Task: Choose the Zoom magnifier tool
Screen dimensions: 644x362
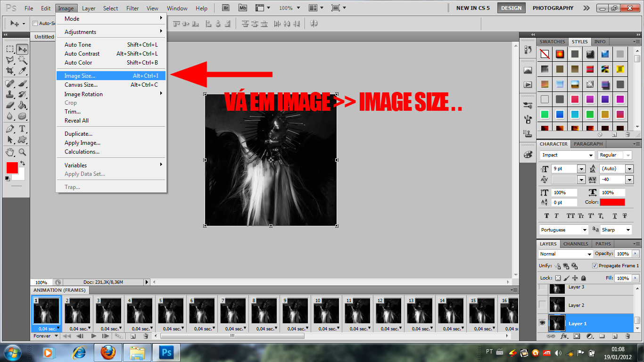Action: coord(22,152)
